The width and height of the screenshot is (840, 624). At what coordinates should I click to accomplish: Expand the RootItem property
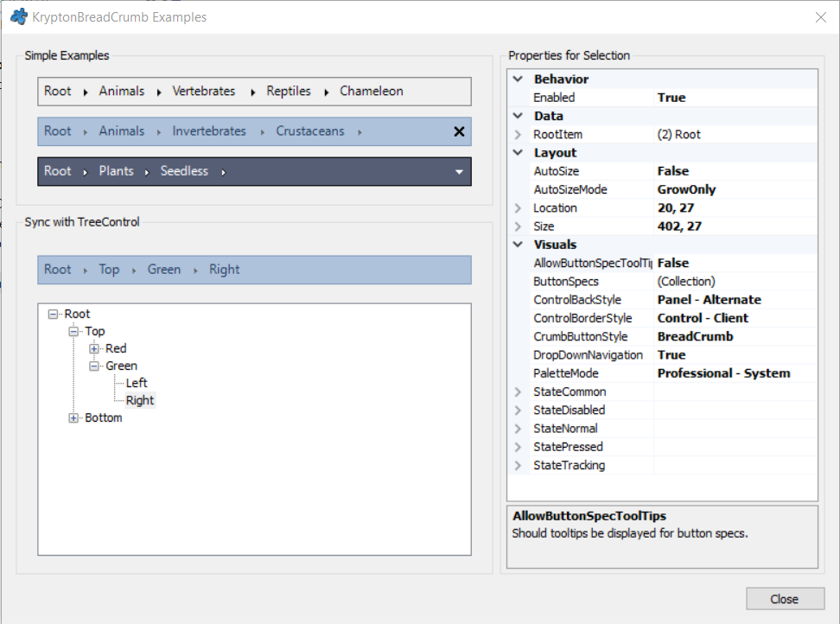(x=518, y=135)
